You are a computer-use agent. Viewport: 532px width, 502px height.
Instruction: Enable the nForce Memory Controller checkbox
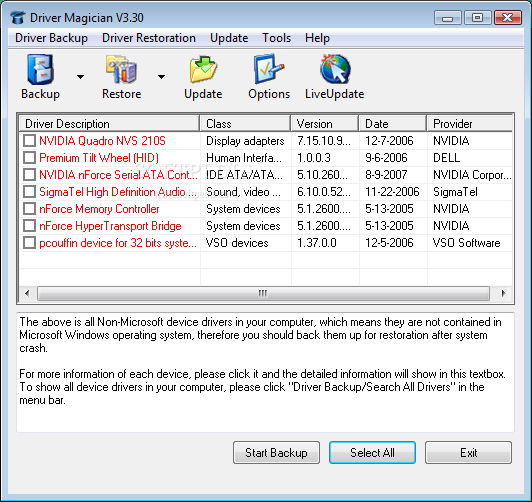(x=30, y=209)
